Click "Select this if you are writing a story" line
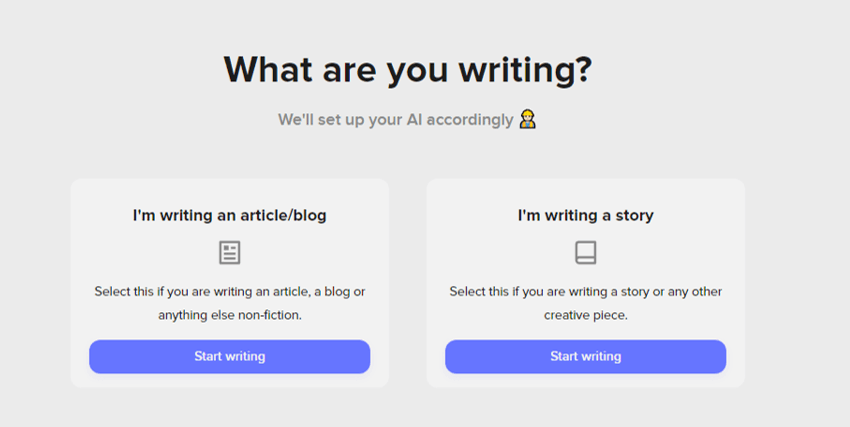850x427 pixels. tap(585, 291)
